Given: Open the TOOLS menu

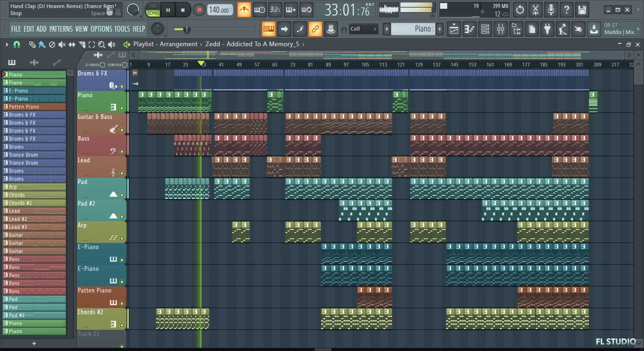Looking at the screenshot, I should point(122,29).
